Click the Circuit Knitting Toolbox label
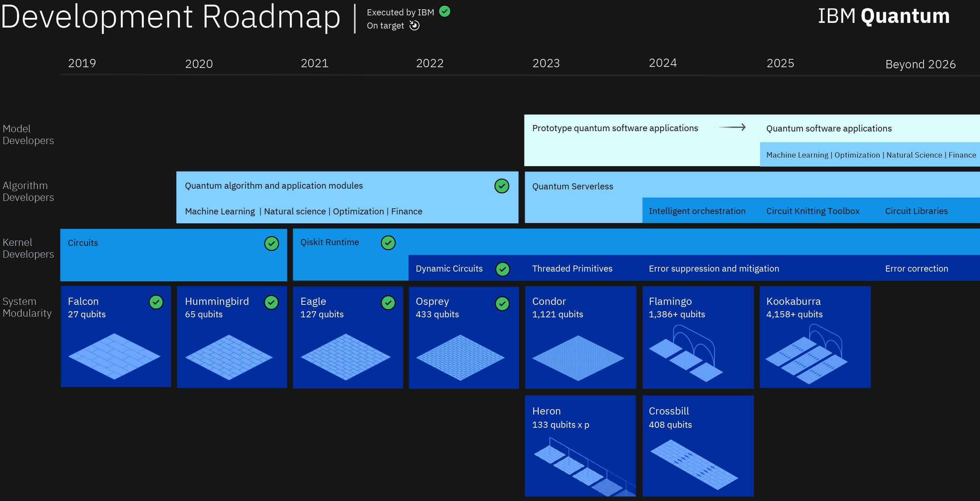 [812, 211]
